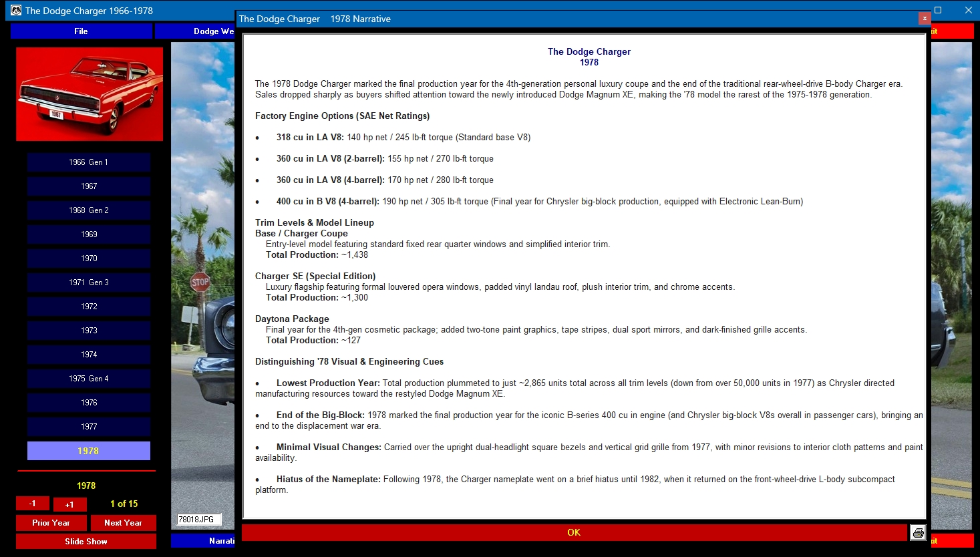The image size is (980, 557).
Task: Click the 318 cu in LA V8 entry
Action: tap(403, 137)
